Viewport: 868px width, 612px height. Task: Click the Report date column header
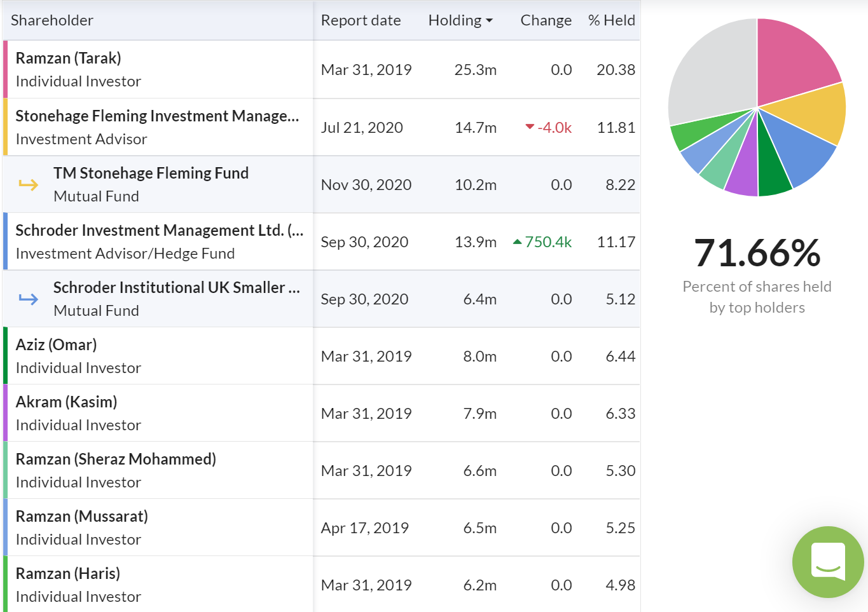361,20
